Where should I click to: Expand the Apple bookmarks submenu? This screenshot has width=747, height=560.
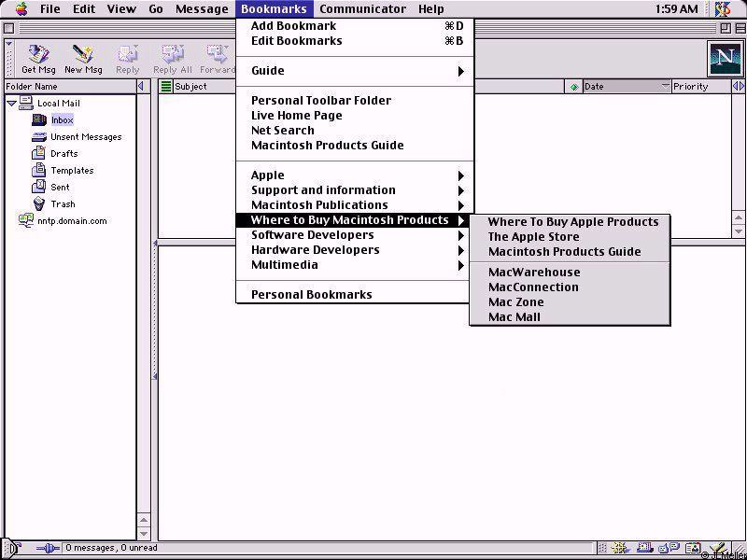[x=355, y=175]
